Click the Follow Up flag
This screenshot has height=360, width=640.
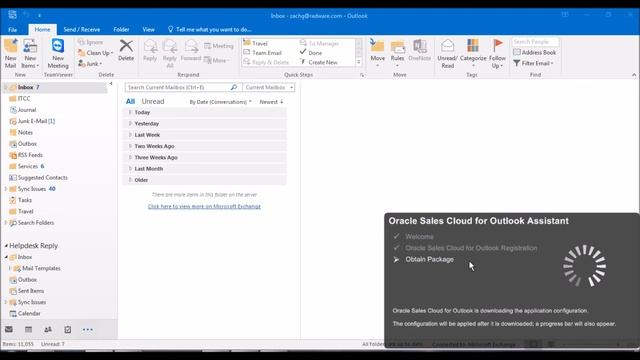pos(497,53)
